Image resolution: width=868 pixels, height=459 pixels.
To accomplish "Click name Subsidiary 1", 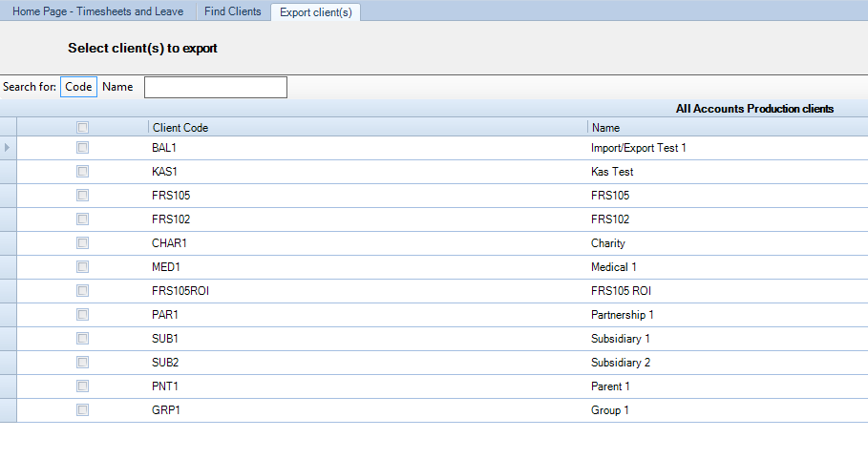I will point(621,339).
